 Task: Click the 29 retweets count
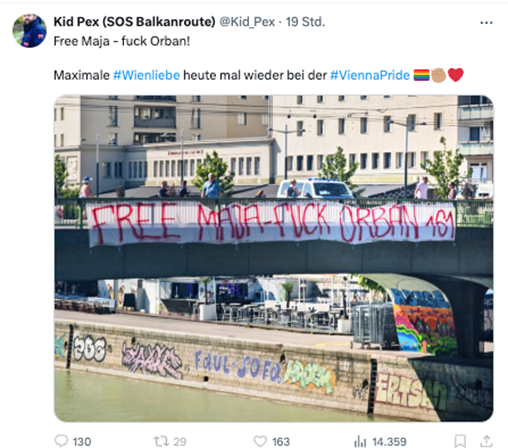[x=180, y=442]
